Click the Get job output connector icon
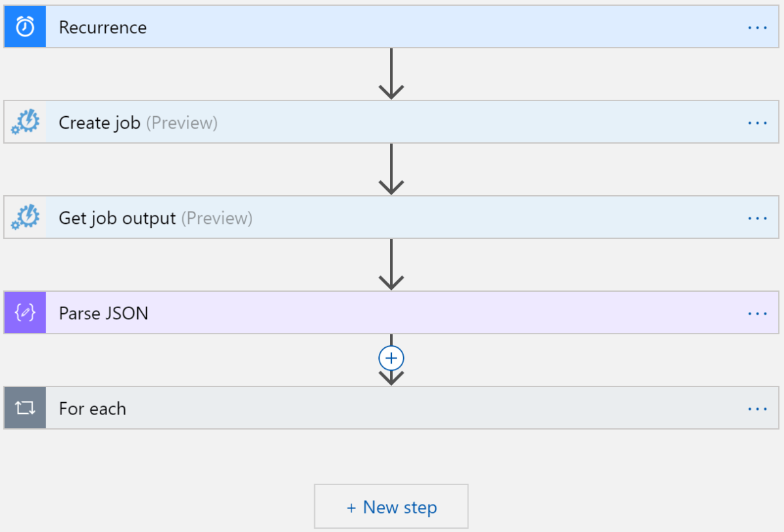The height and width of the screenshot is (532, 784). 24,217
